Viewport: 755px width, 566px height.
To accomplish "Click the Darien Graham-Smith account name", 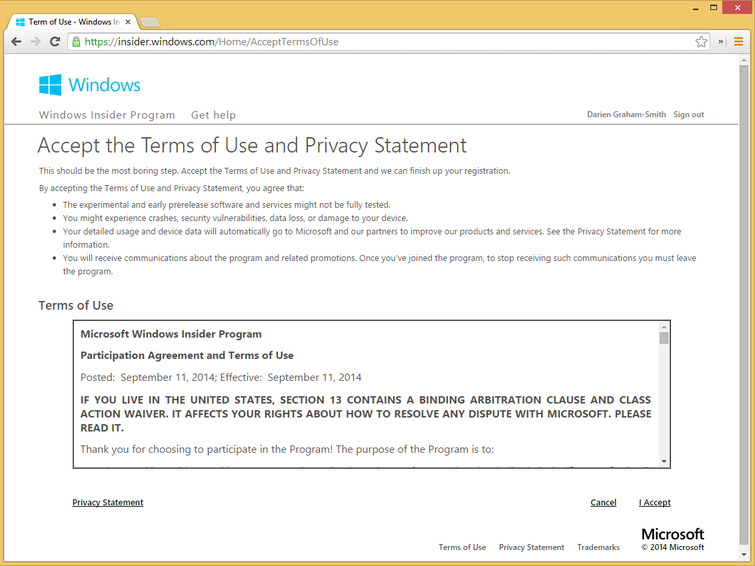I will point(626,115).
